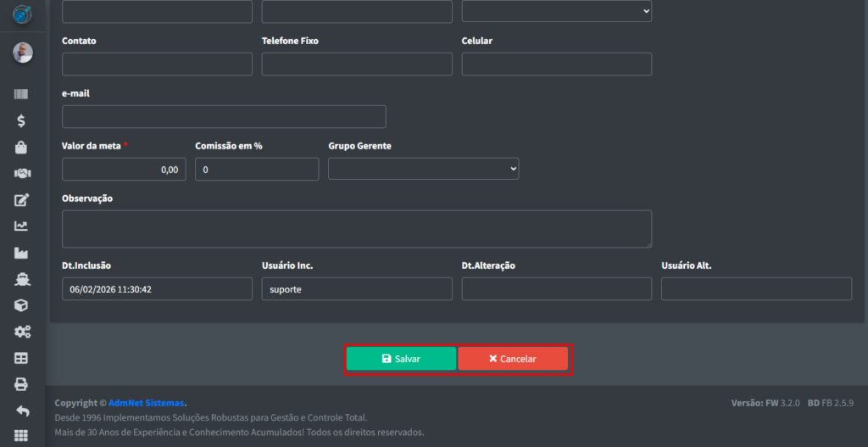Open the shopping bag sidebar icon

21,148
